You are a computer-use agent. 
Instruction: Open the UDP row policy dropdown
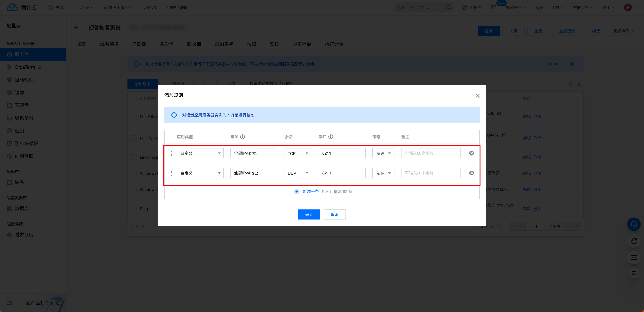click(383, 173)
